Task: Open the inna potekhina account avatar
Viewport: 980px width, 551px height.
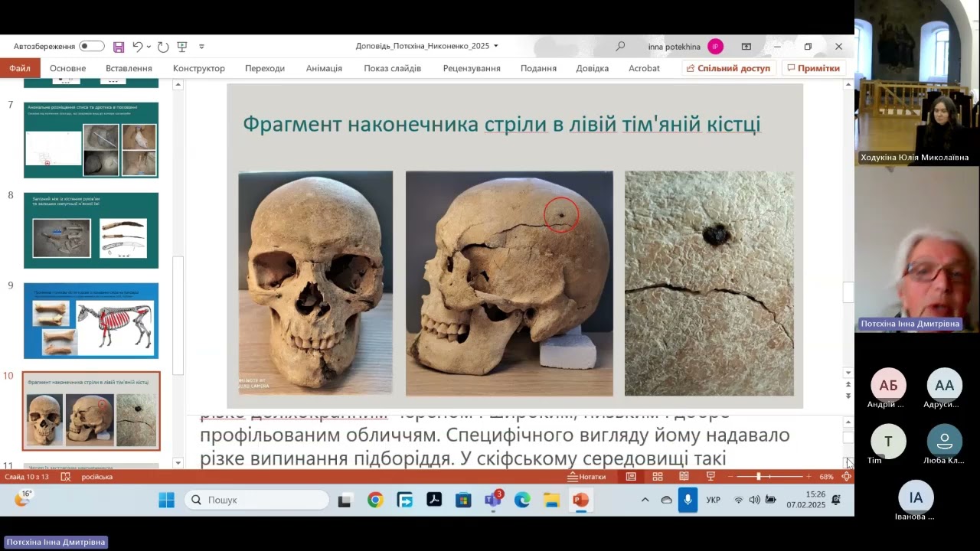Action: pyautogui.click(x=715, y=47)
